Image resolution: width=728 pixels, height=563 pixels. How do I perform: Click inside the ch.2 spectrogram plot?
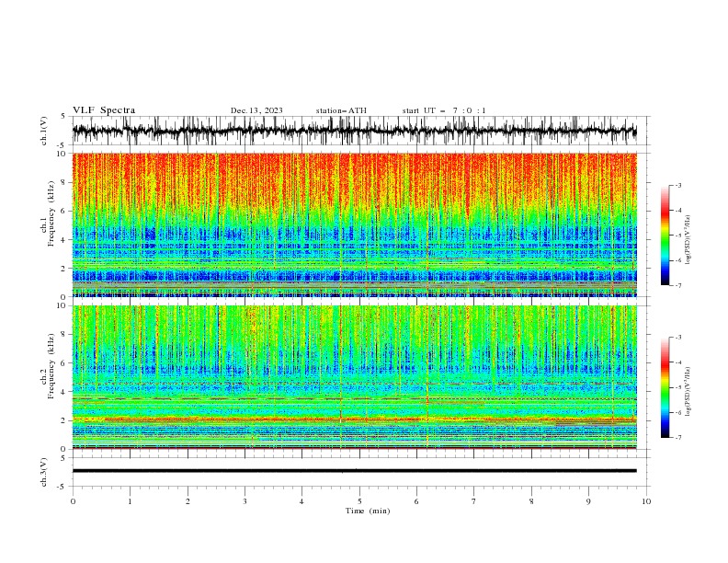pos(354,377)
